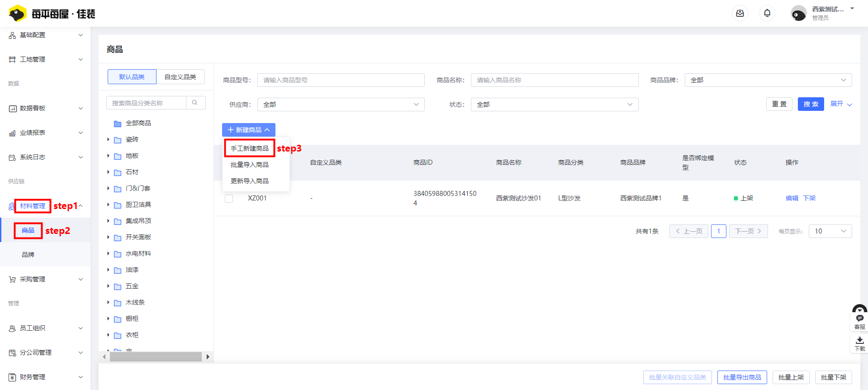Click the 工地管理 site icon
This screenshot has height=390, width=868.
click(x=12, y=60)
